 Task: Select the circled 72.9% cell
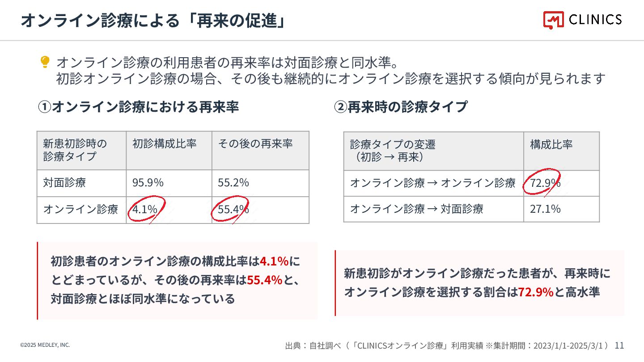561,183
